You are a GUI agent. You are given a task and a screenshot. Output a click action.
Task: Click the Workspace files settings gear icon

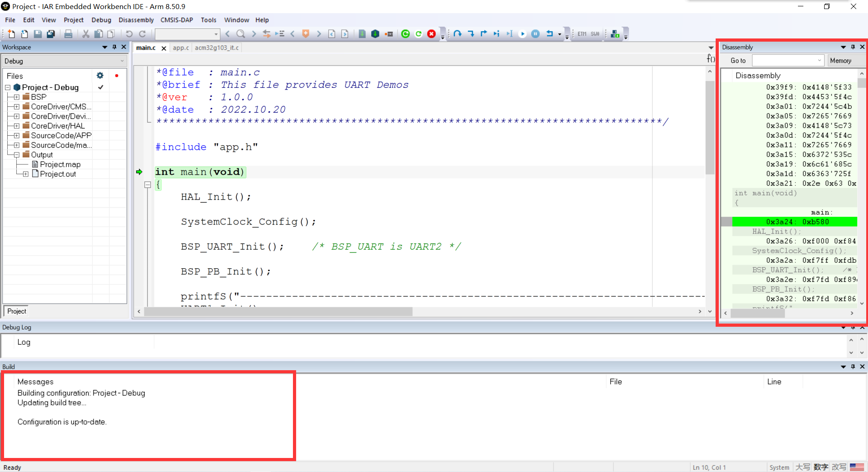coord(100,76)
